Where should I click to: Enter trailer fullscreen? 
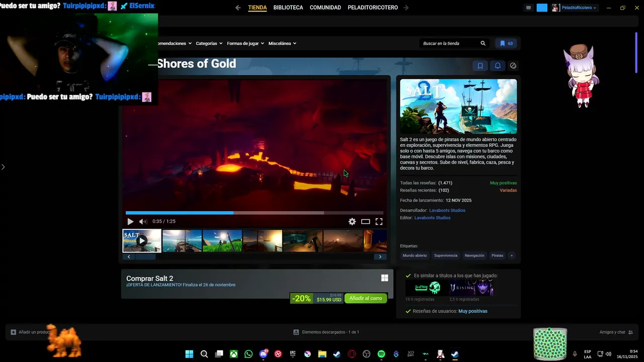point(379,221)
